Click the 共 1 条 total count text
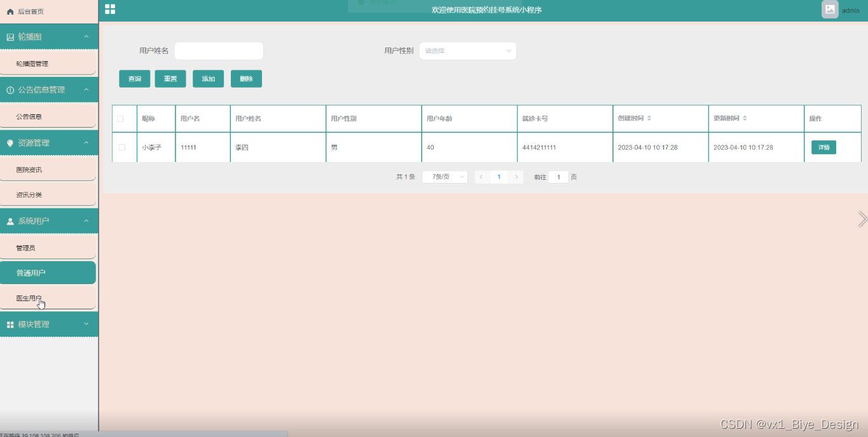This screenshot has height=437, width=868. coord(406,177)
